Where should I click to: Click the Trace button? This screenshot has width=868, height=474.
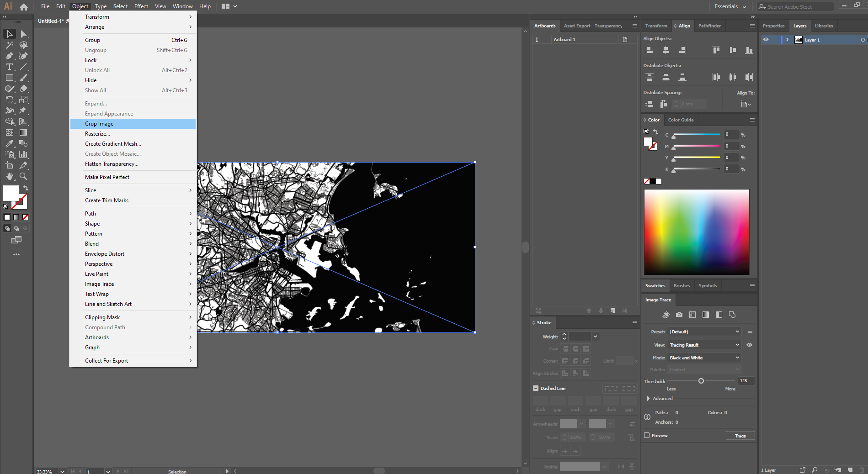pyautogui.click(x=740, y=435)
